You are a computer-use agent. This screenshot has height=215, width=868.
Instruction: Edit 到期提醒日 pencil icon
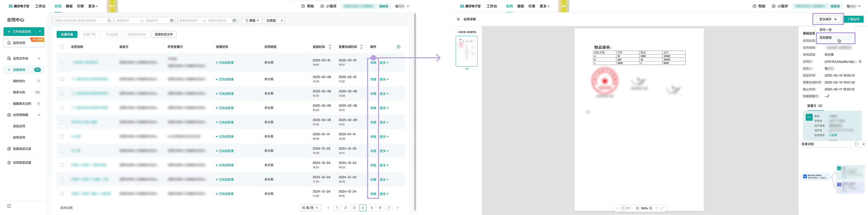click(x=828, y=96)
